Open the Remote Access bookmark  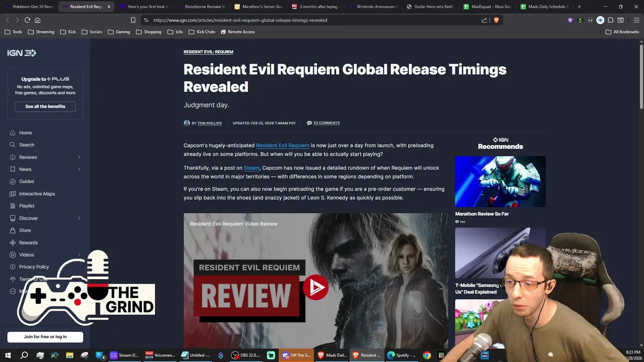click(237, 32)
